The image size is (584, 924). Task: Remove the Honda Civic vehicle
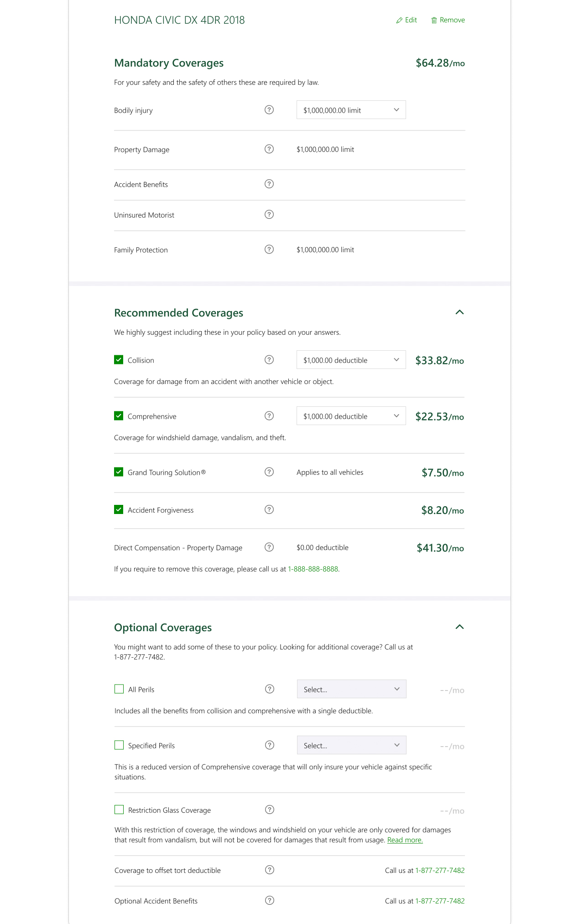[448, 20]
